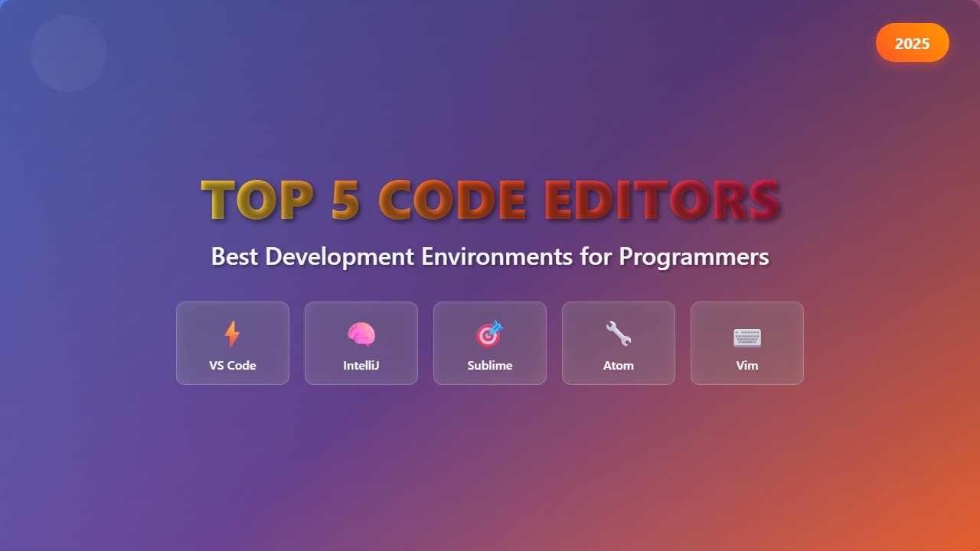This screenshot has width=980, height=551.
Task: Select the VS Code label
Action: coord(233,366)
